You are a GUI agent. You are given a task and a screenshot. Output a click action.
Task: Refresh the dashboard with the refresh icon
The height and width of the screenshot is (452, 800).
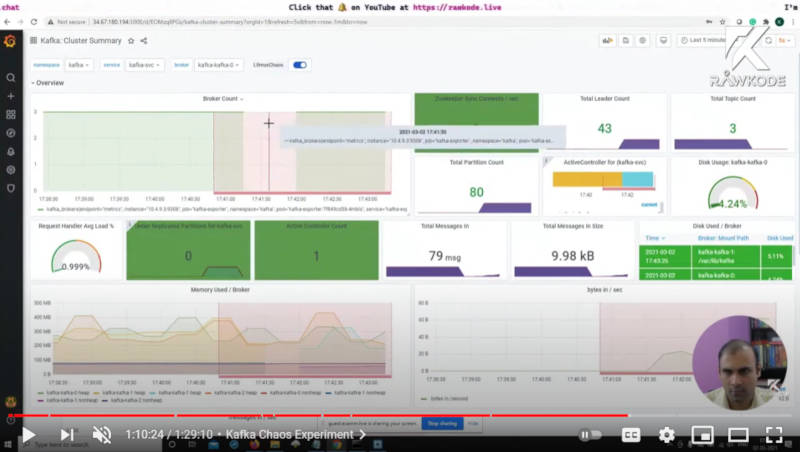tap(768, 40)
